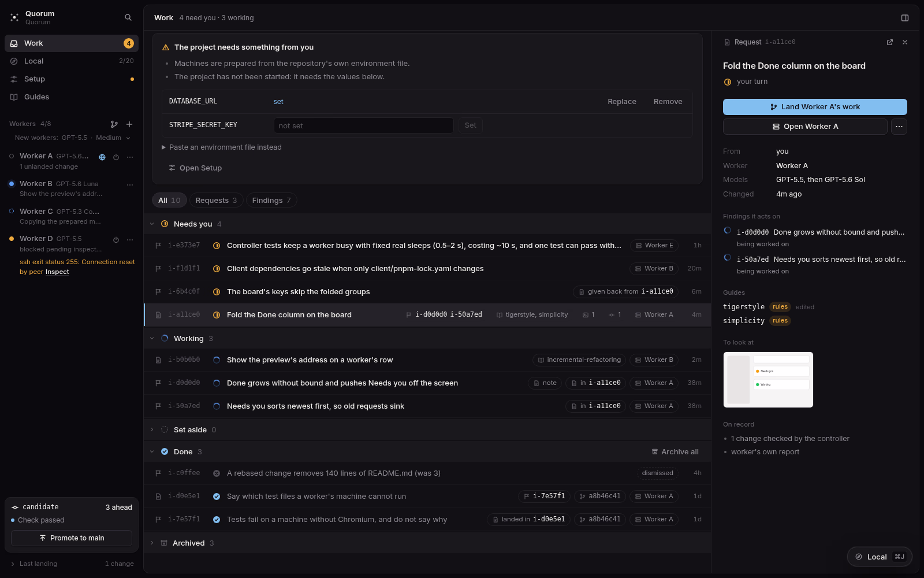Open search in the Quorum sidebar
This screenshot has height=578, width=924.
pyautogui.click(x=128, y=17)
